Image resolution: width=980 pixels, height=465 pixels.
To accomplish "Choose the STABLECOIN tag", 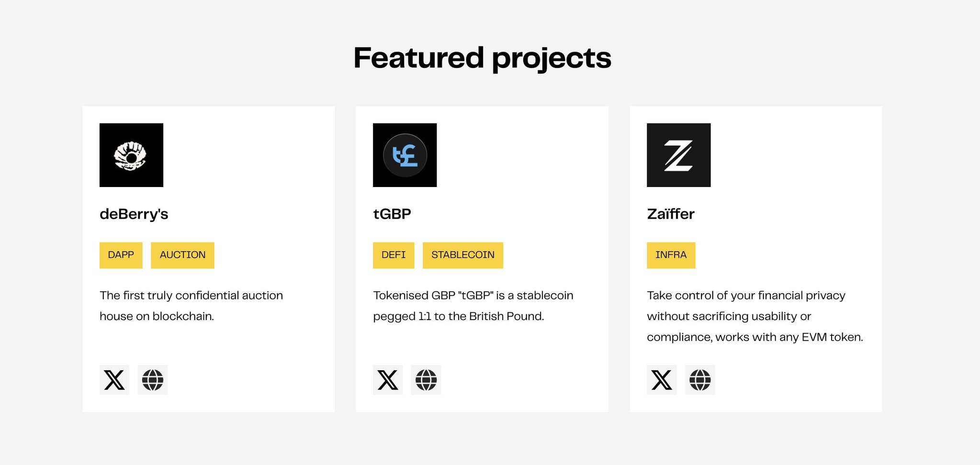I will 462,255.
